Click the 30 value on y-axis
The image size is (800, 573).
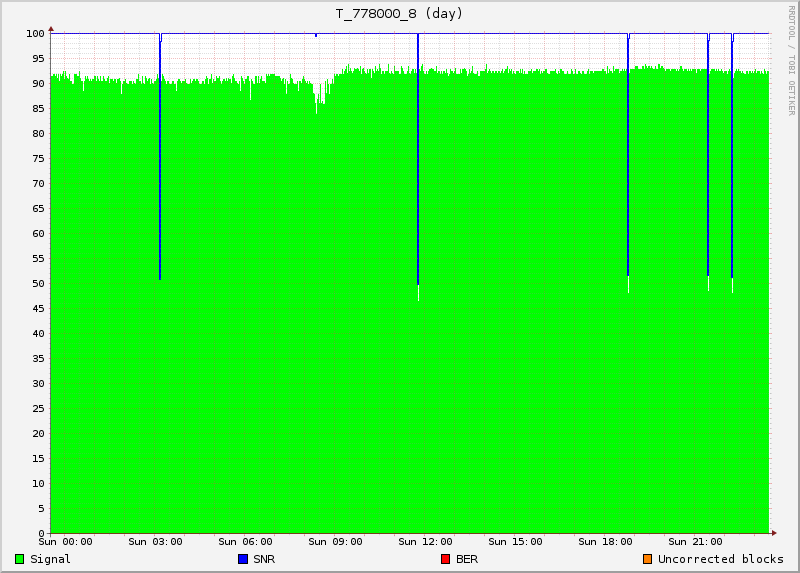coord(38,384)
